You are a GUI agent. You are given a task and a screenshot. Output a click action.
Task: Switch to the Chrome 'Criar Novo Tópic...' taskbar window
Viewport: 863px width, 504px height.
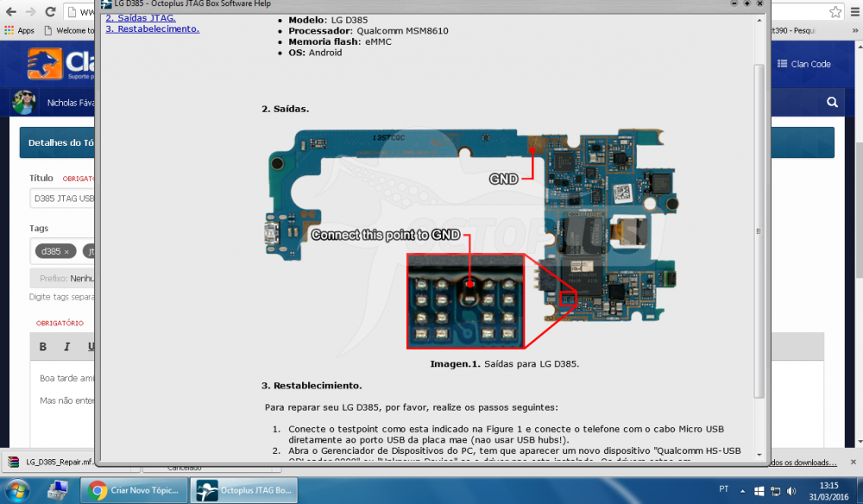click(x=134, y=490)
